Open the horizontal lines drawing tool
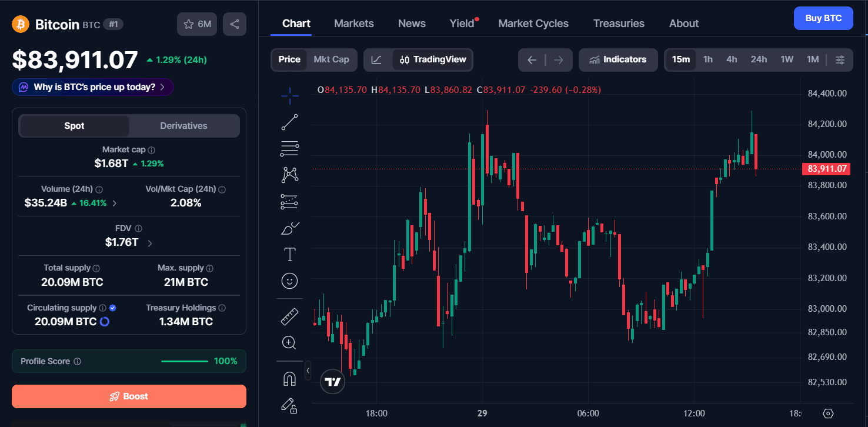The image size is (868, 427). [289, 149]
